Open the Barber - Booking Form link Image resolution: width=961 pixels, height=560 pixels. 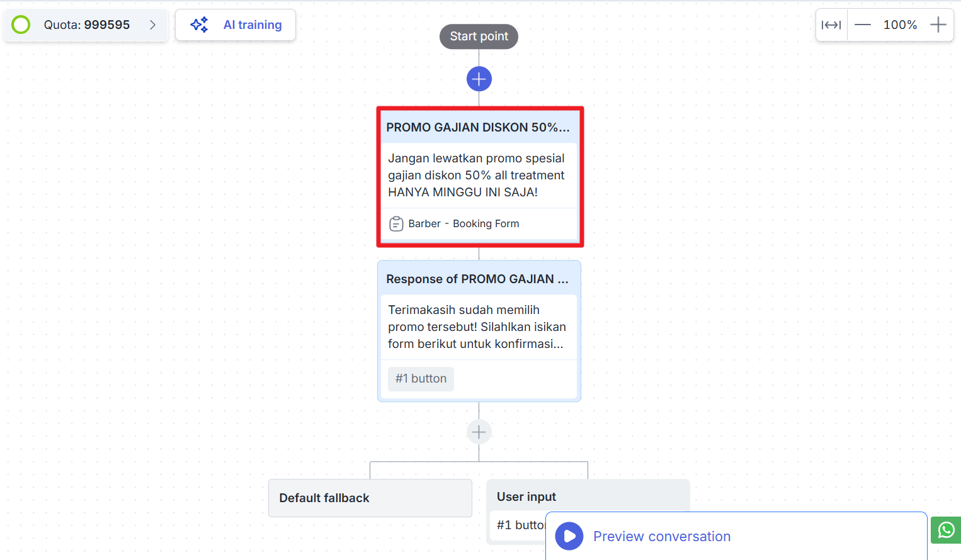point(463,224)
